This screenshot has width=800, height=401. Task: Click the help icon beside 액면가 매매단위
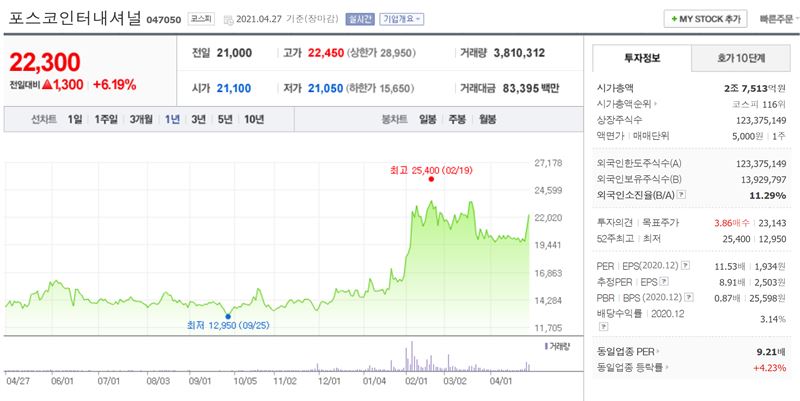(677, 135)
